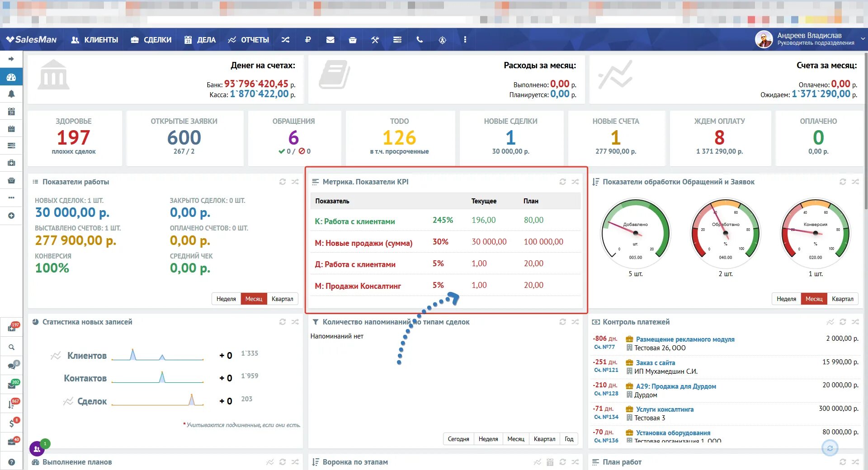Open the TODO 126 card

point(400,138)
